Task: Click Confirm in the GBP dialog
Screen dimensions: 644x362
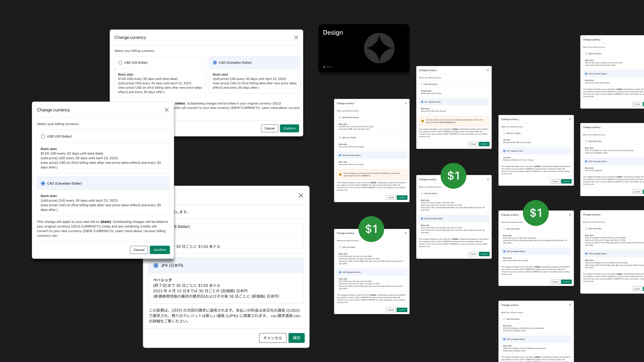Action: tap(402, 198)
